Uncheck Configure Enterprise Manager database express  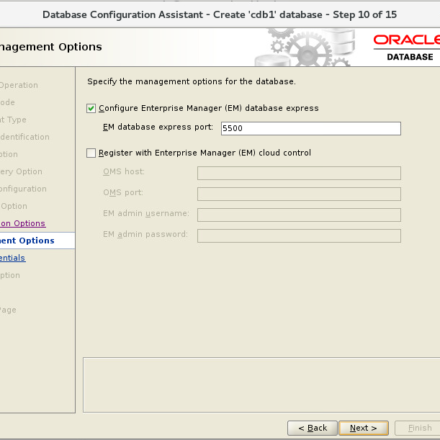point(91,108)
